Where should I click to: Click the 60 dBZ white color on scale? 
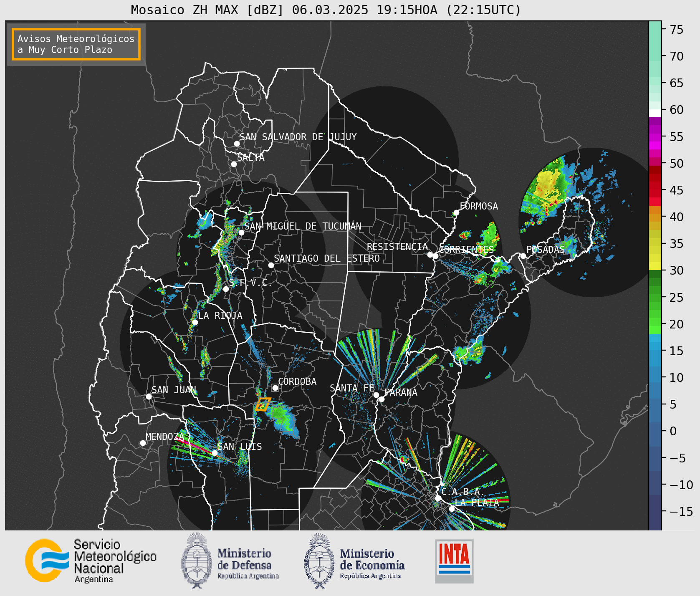point(655,113)
